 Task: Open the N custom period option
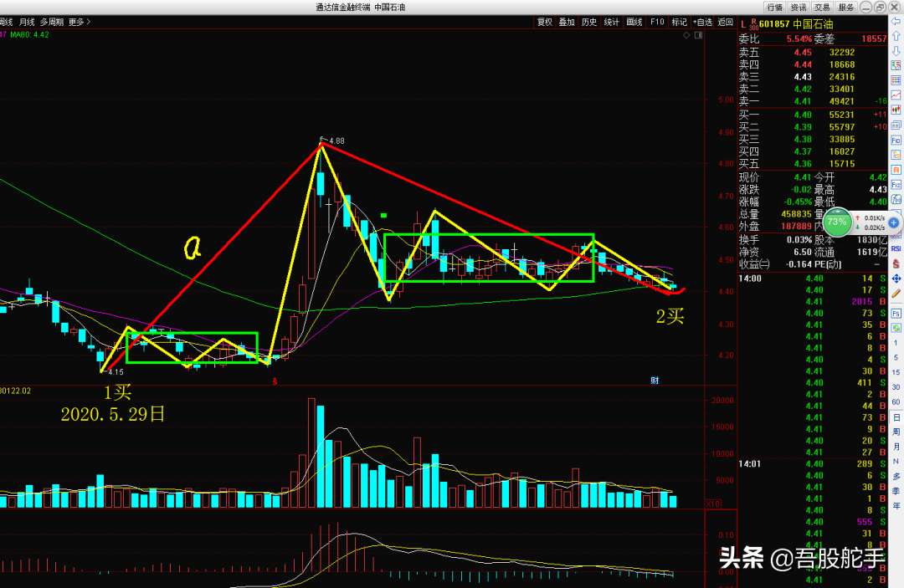tap(896, 462)
